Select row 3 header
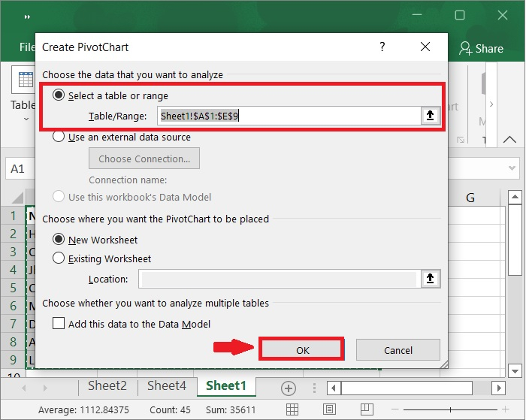The image size is (526, 420). tap(13, 252)
